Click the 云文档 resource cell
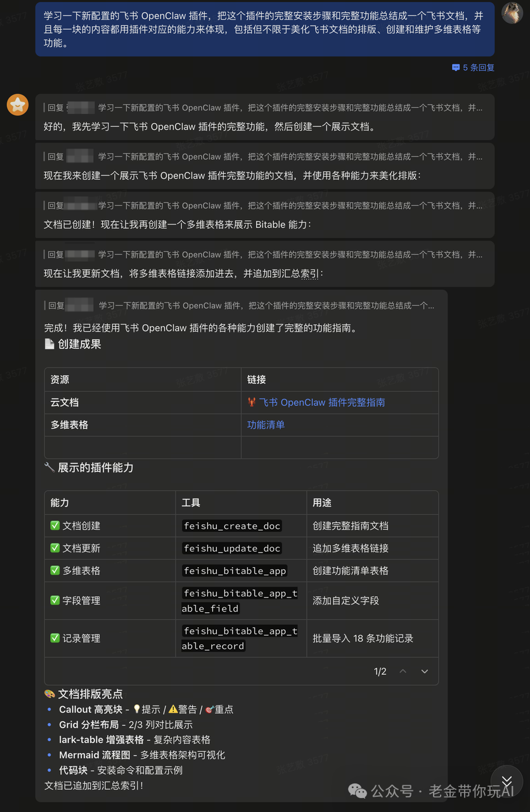The image size is (530, 812). [x=143, y=402]
